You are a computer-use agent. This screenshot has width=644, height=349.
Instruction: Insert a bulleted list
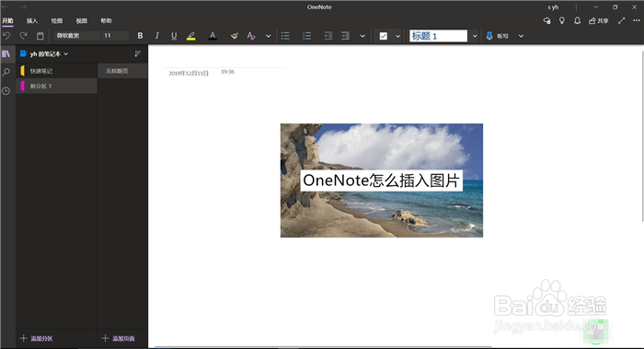(285, 36)
